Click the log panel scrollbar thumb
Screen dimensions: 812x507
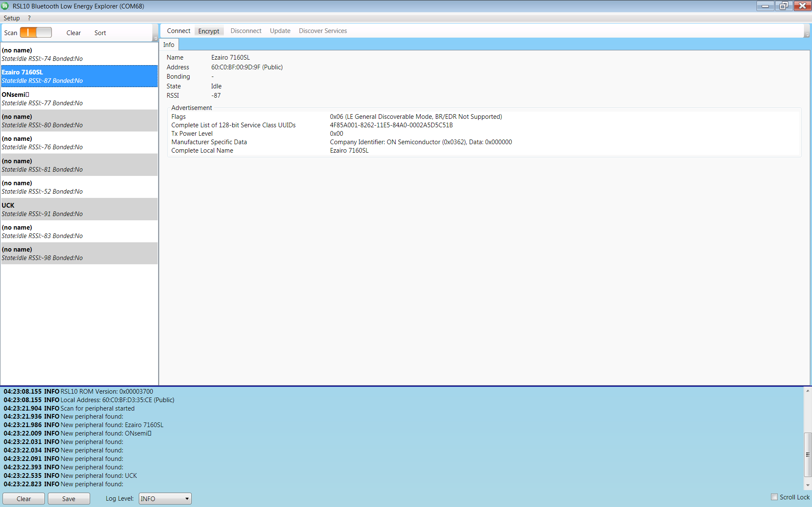pos(807,454)
